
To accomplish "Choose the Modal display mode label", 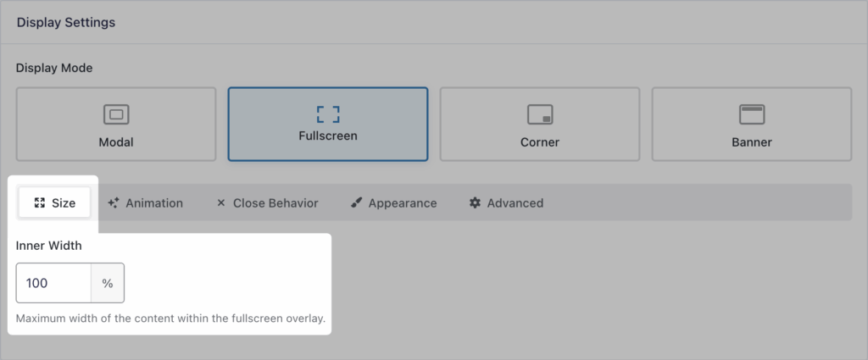I will tap(116, 141).
